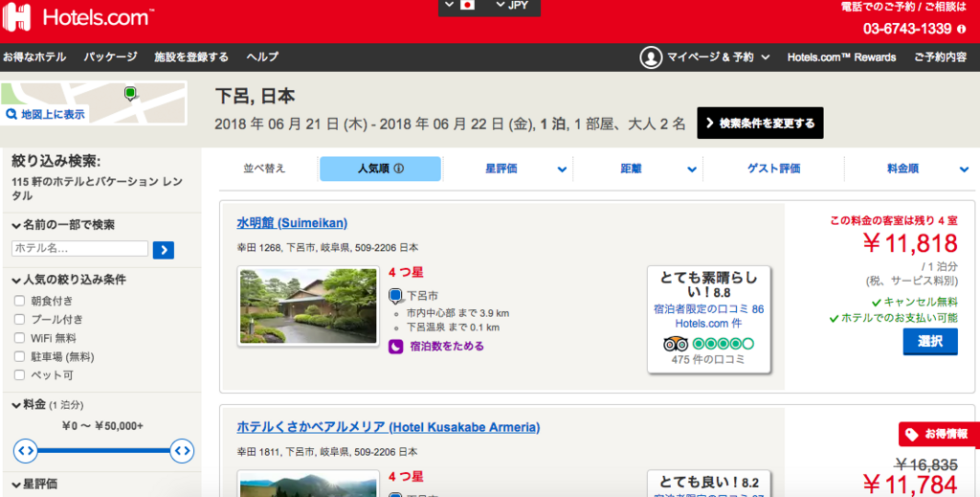Viewport: 980px width, 497px height.
Task: Open the 距離 sort dropdown
Action: pos(637,169)
